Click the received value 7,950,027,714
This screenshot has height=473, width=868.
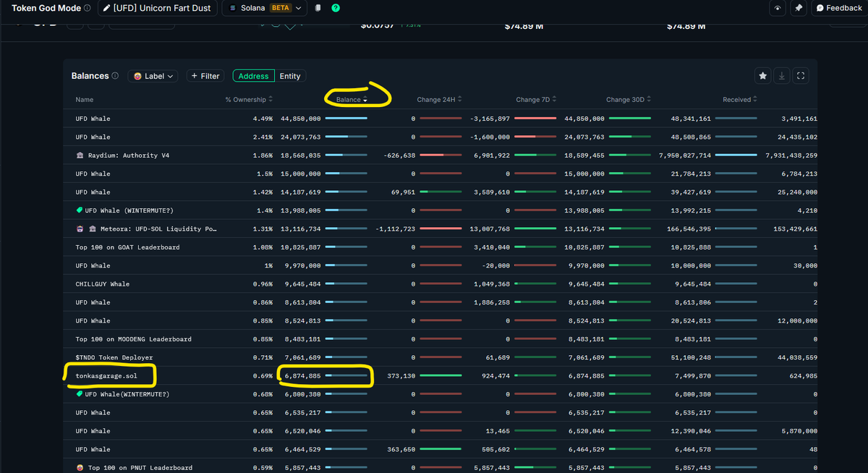pos(685,155)
